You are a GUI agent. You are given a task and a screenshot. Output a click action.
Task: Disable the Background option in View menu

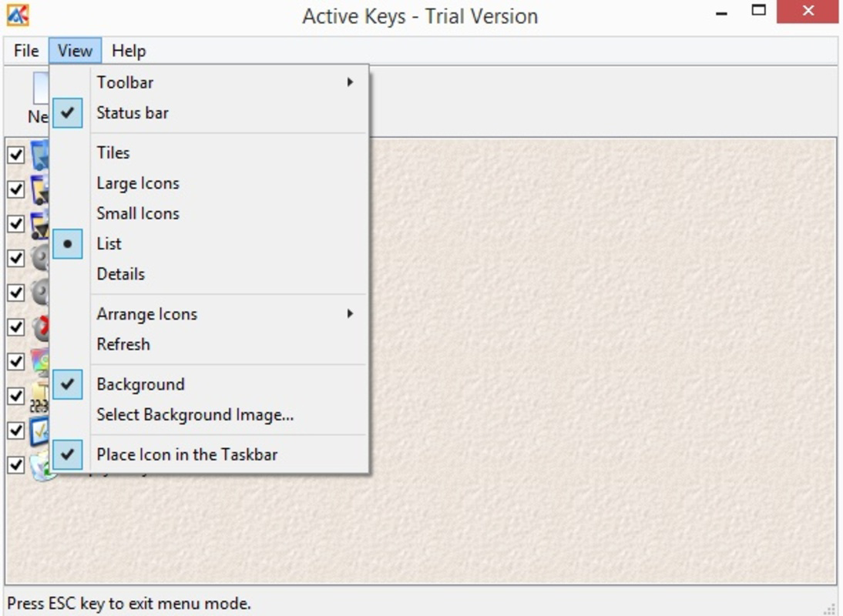pos(210,384)
